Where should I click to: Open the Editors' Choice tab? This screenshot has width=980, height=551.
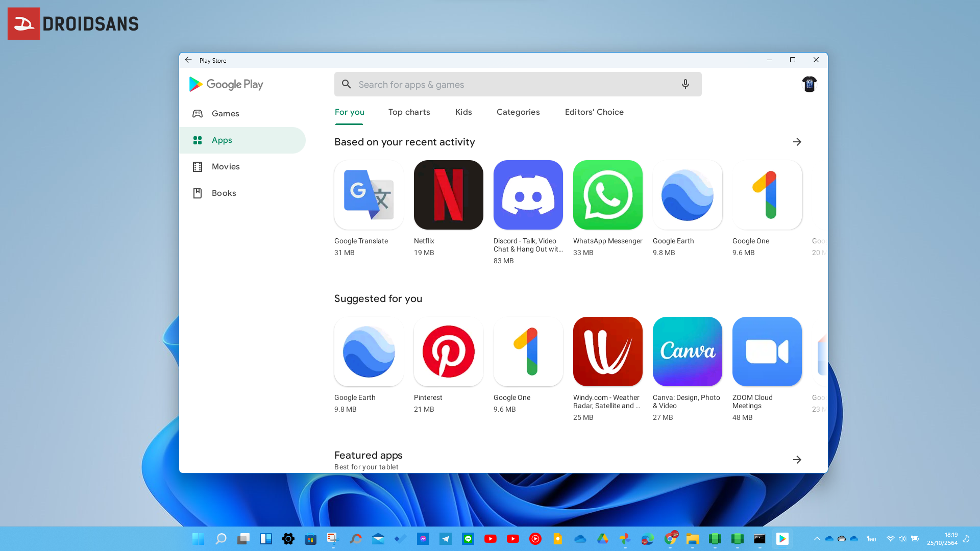(594, 112)
